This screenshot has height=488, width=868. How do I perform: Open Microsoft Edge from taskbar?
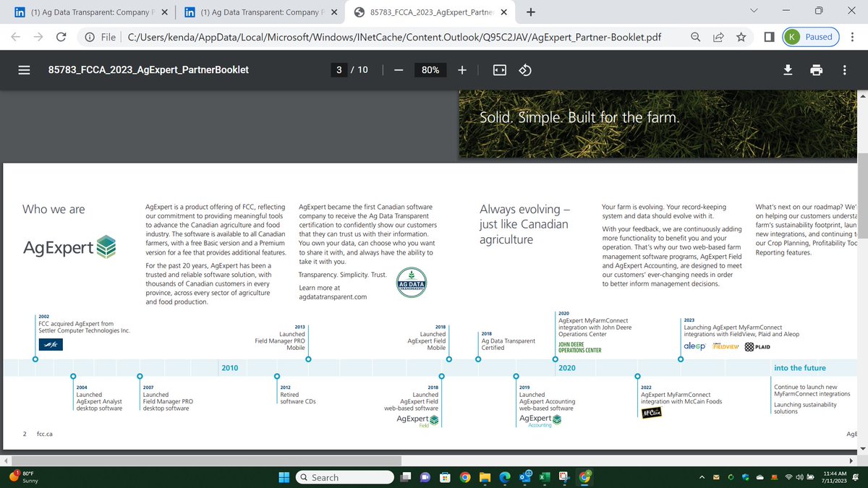(x=504, y=477)
